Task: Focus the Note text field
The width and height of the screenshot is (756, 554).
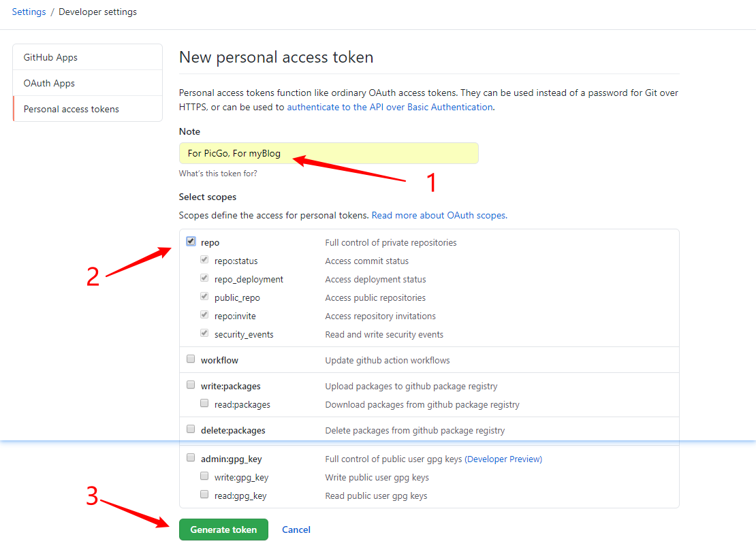Action: pyautogui.click(x=328, y=153)
